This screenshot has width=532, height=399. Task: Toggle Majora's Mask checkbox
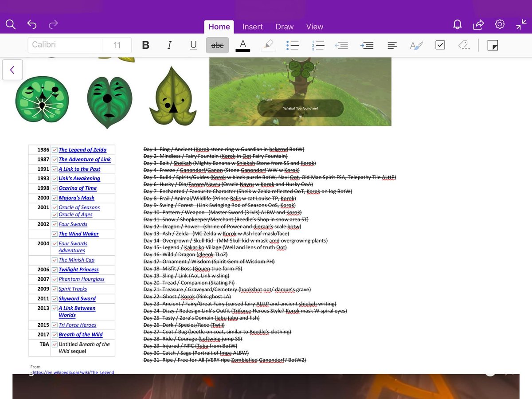tap(55, 198)
